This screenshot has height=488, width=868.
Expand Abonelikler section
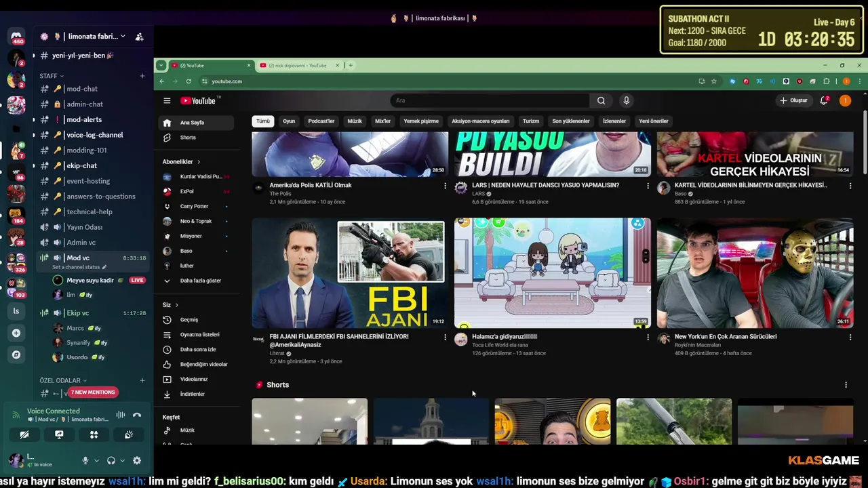tap(182, 162)
